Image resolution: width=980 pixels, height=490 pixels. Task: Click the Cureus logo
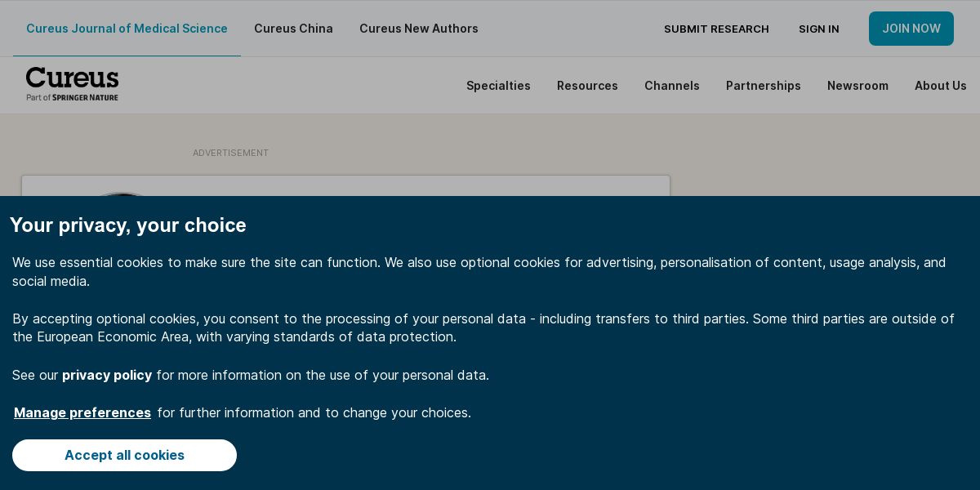tap(72, 78)
